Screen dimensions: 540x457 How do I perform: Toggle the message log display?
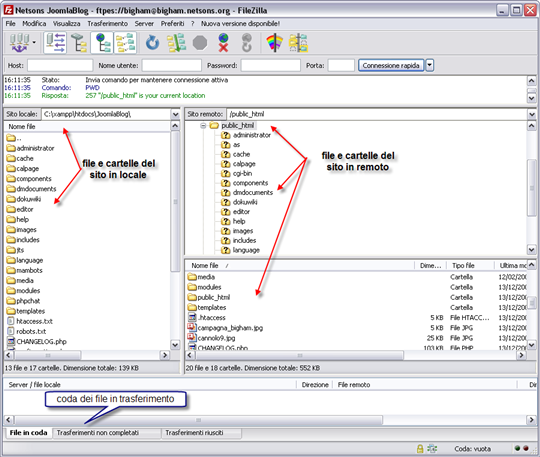(55, 43)
